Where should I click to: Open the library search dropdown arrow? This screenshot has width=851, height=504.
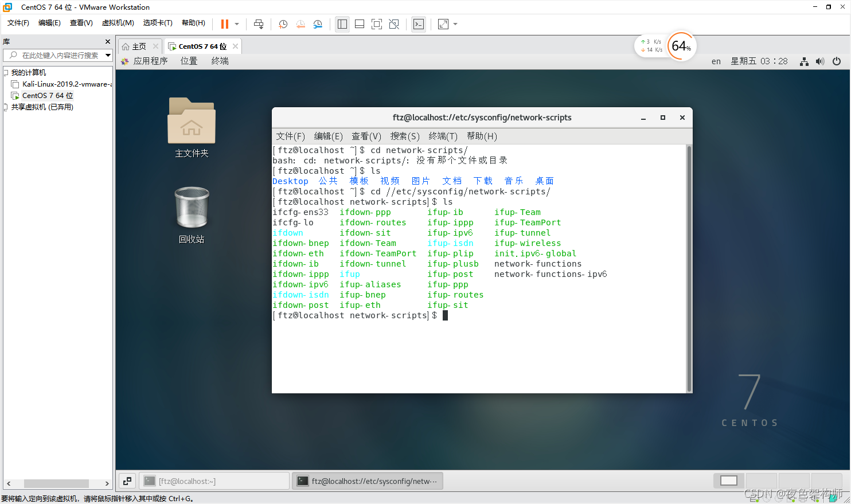click(108, 55)
